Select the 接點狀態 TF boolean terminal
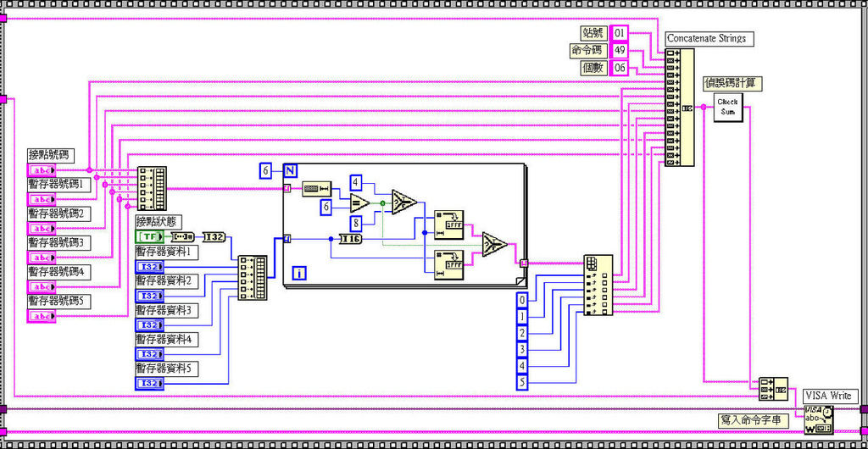The width and height of the screenshot is (868, 449). (x=149, y=236)
